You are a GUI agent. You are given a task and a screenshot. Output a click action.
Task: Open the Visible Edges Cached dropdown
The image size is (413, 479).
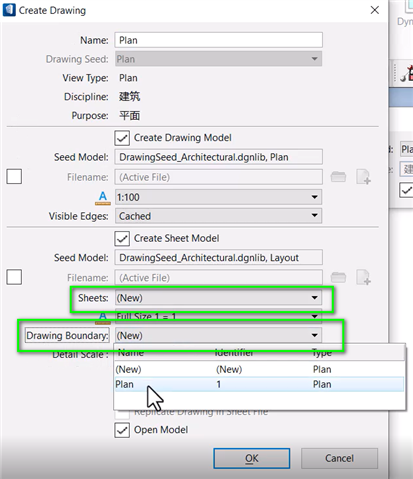[218, 216]
